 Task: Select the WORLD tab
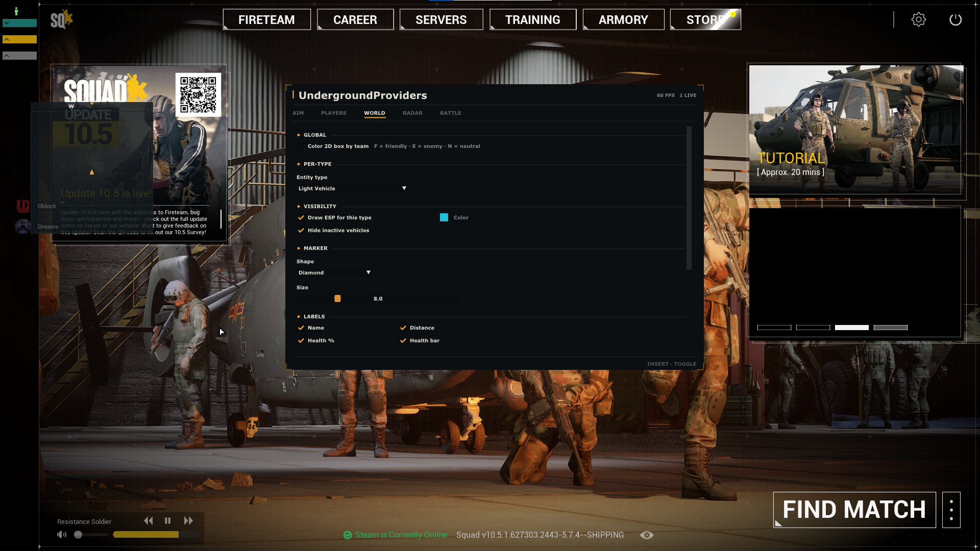pos(375,113)
